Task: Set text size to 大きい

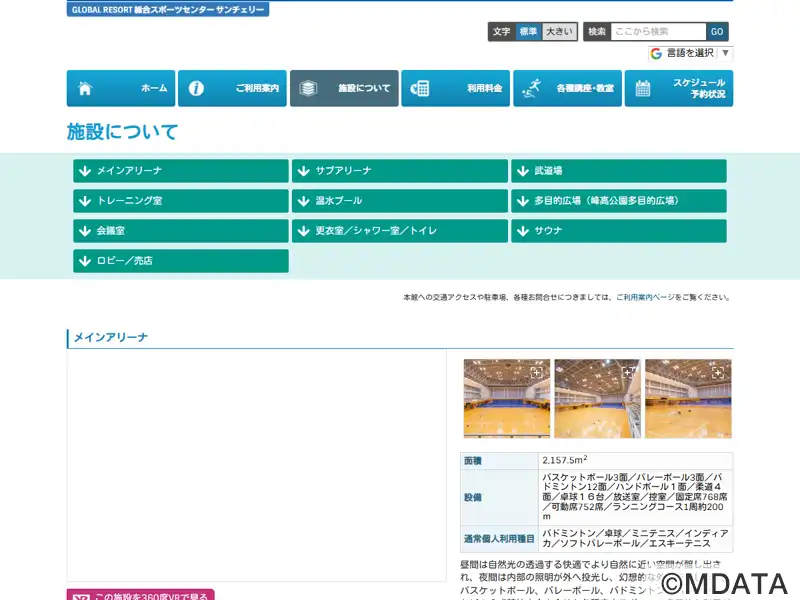Action: point(559,32)
